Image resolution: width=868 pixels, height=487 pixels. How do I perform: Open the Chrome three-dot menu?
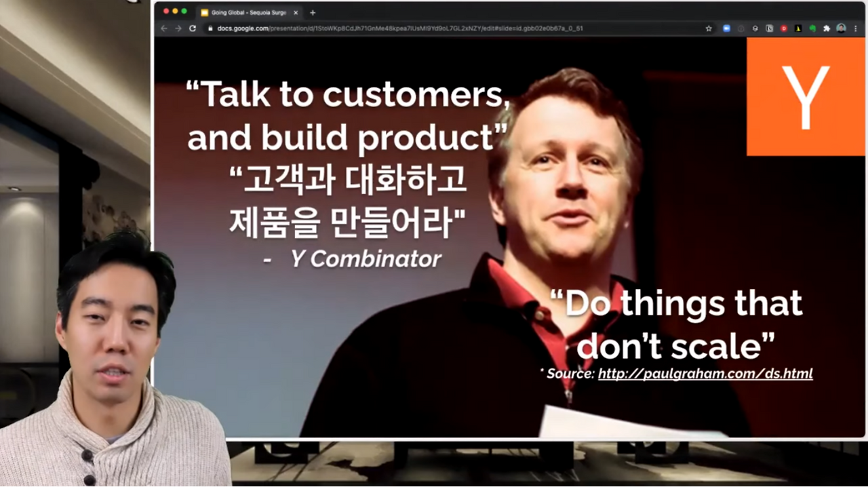click(x=856, y=28)
